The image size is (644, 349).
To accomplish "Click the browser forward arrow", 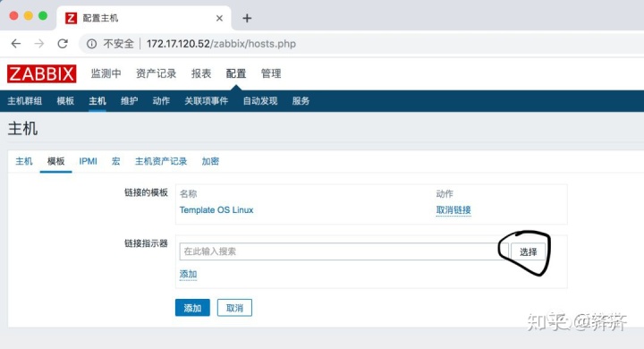I will tap(39, 44).
